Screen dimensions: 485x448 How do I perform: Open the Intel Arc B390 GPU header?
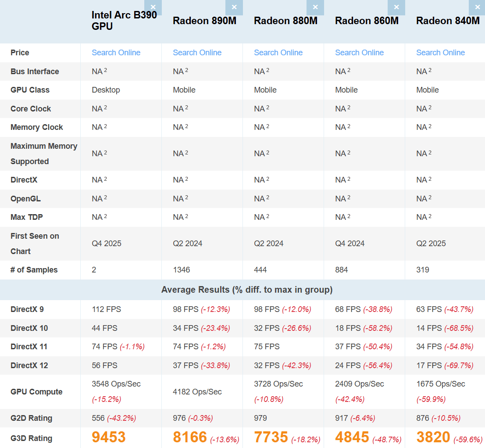click(x=124, y=20)
